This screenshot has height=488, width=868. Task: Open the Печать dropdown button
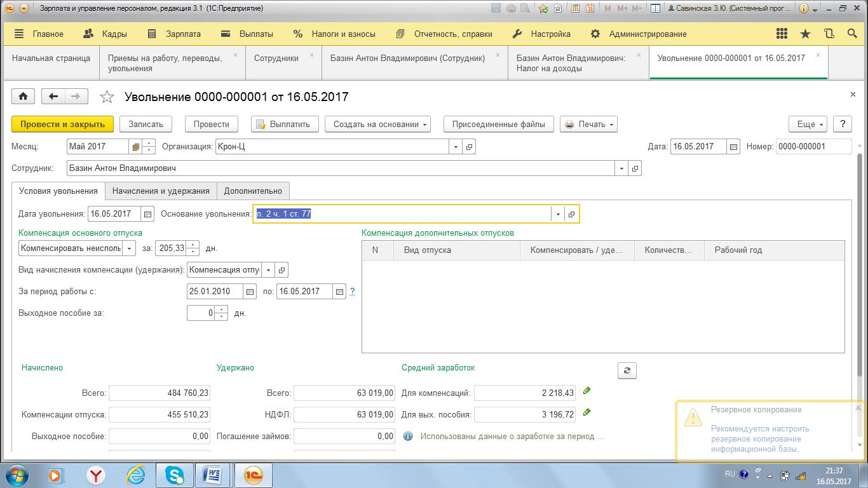[588, 124]
